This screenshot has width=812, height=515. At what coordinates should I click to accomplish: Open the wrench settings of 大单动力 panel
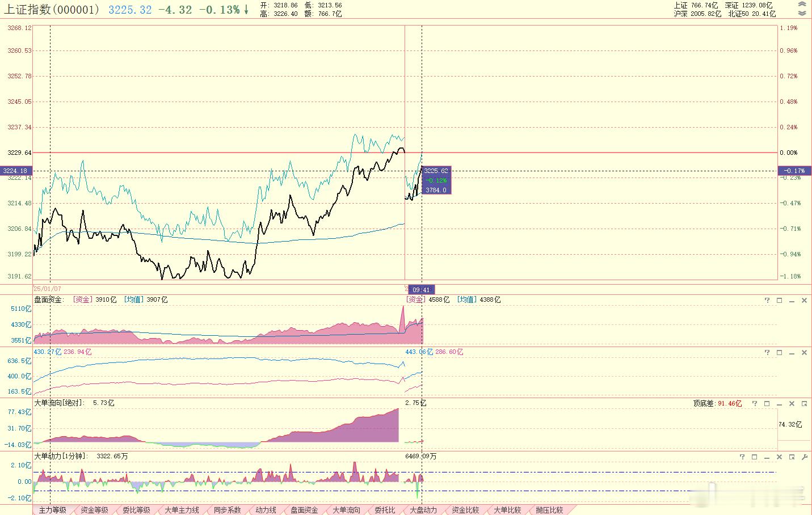(x=804, y=457)
